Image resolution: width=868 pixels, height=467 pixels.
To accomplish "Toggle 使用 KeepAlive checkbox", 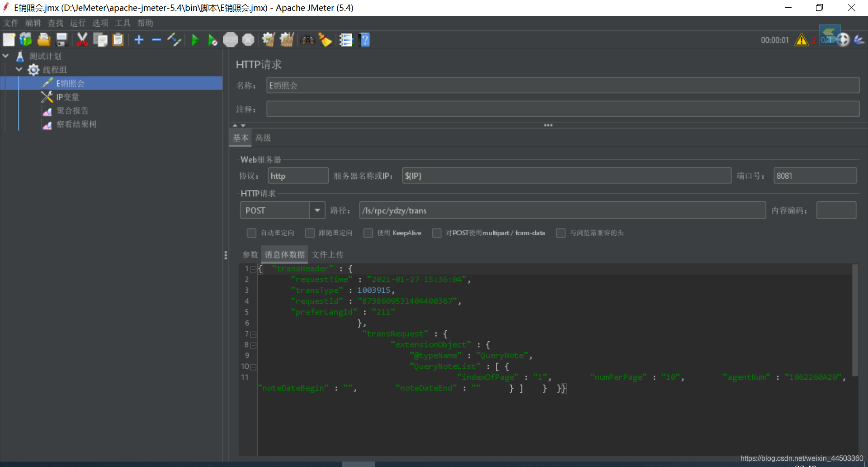I will [x=368, y=233].
